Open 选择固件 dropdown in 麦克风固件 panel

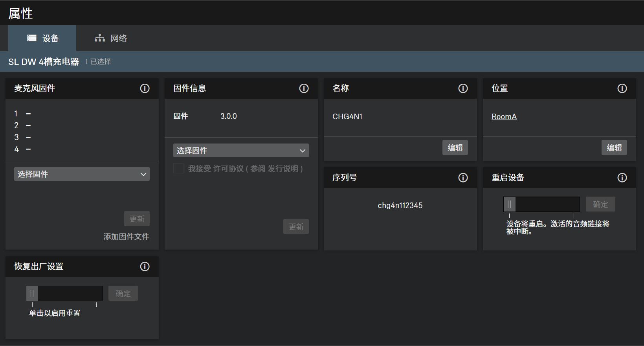coord(82,174)
